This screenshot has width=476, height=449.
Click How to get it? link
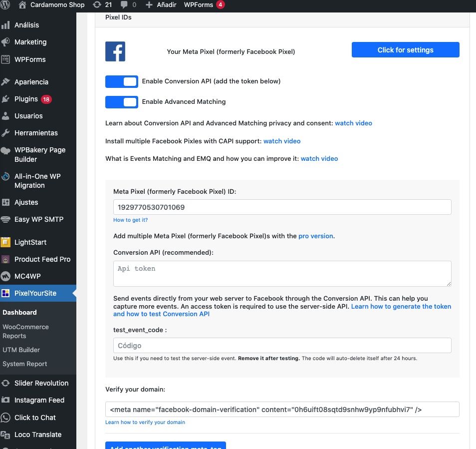click(x=131, y=220)
